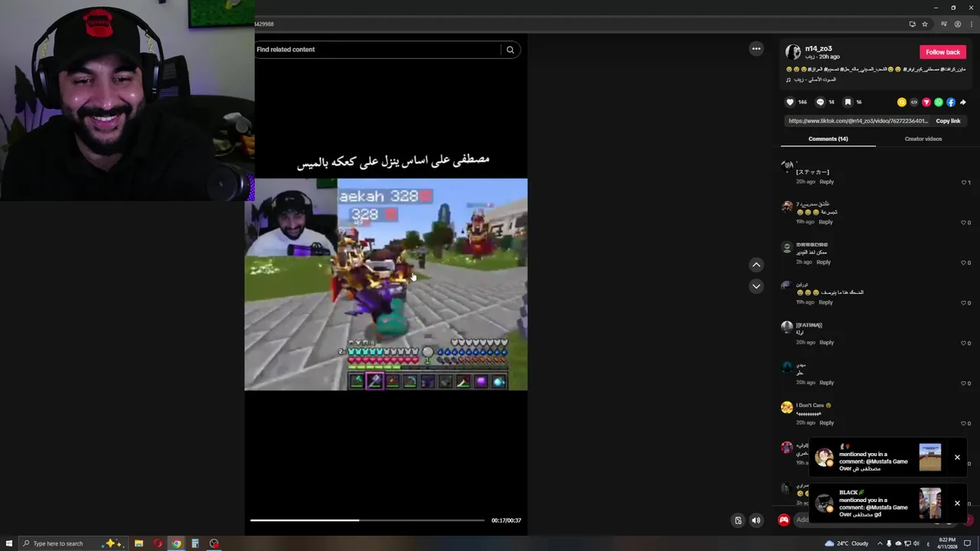980x551 pixels.
Task: Open more share options arrow
Action: pos(962,102)
